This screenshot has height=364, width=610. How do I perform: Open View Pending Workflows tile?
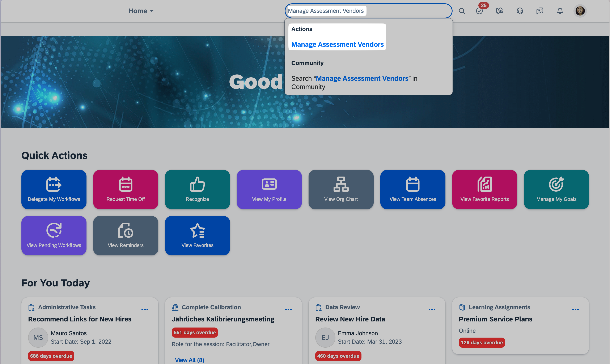[54, 235]
